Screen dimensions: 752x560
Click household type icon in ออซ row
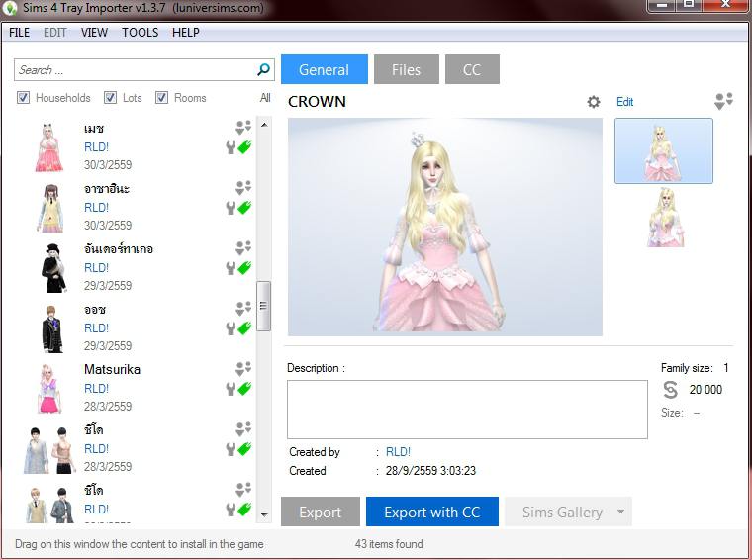coord(243,309)
